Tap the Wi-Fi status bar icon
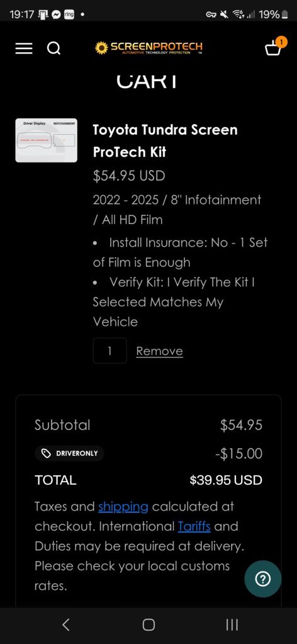The image size is (297, 644). click(x=237, y=14)
